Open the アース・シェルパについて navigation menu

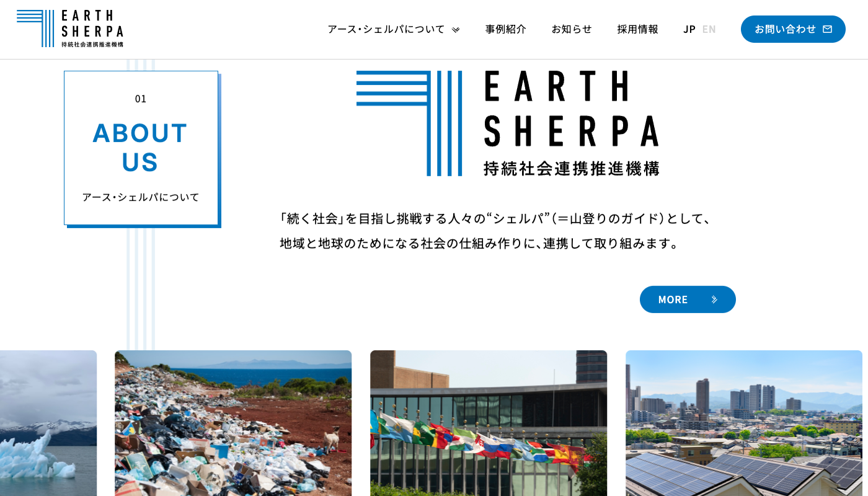click(386, 29)
